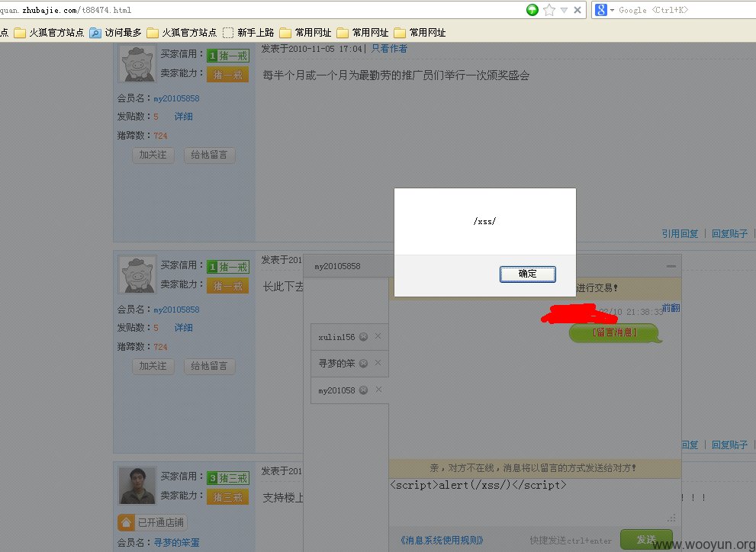Click the green 猪一戒 buyer credit badge in the 17:04 post

[228, 56]
